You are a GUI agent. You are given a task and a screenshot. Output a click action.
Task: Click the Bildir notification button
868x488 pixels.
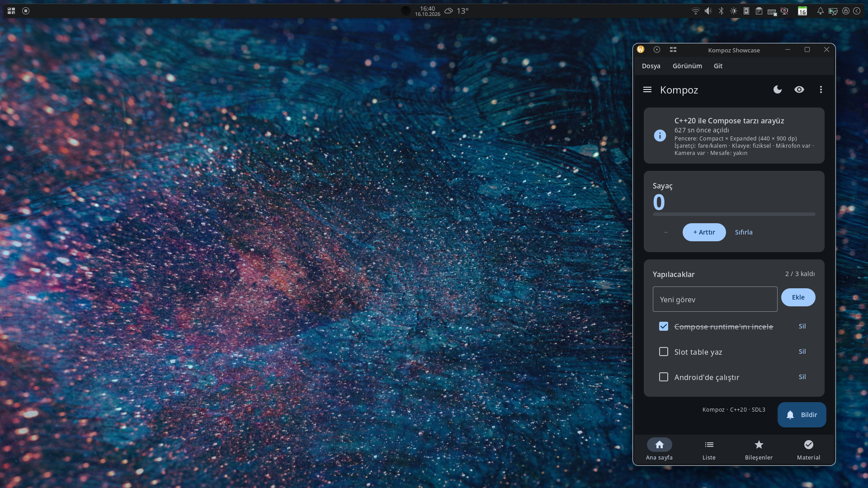click(x=802, y=415)
